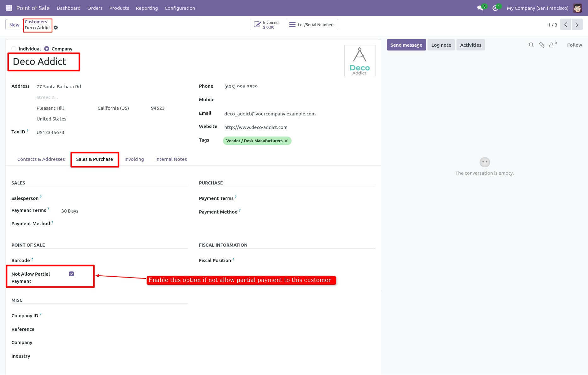Go to previous record arrow
588x375 pixels.
coord(566,25)
